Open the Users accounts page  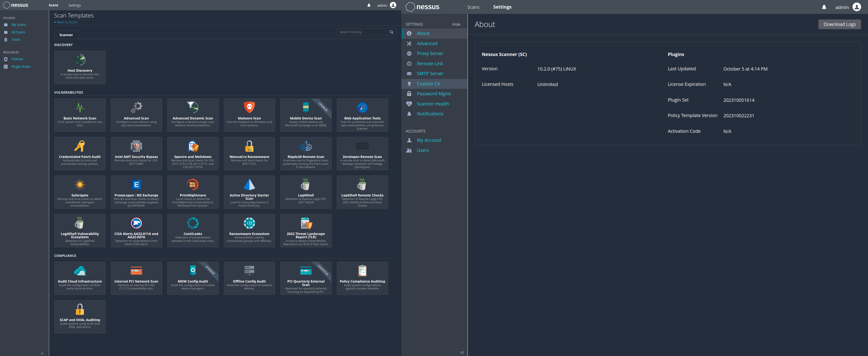tap(434, 150)
